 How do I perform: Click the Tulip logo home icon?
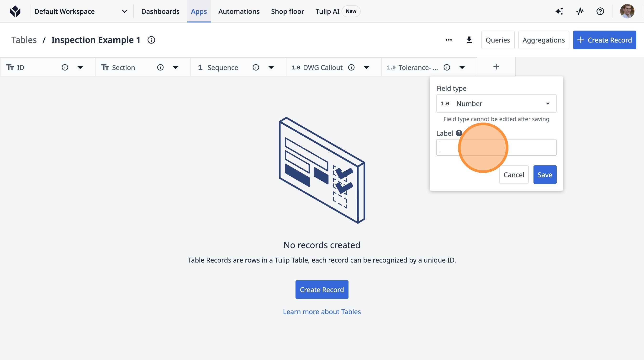tap(15, 11)
